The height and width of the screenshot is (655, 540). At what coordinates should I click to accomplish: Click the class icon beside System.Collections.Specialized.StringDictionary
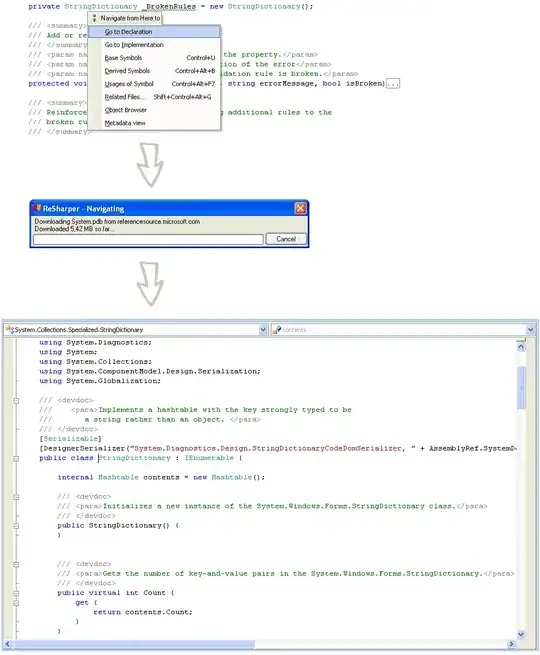(10, 330)
